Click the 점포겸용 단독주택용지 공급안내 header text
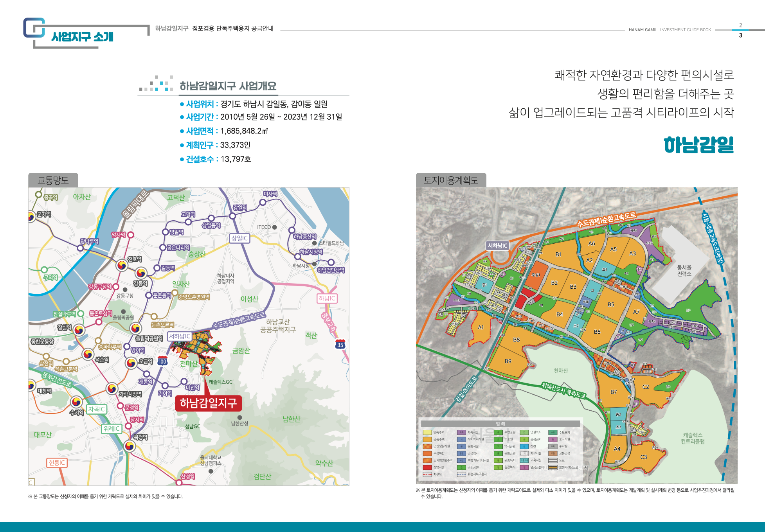 click(233, 29)
